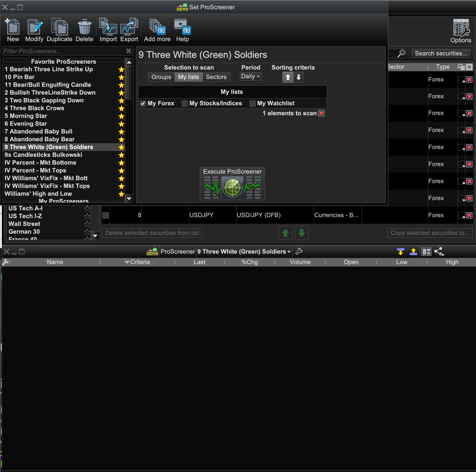The width and height of the screenshot is (476, 472).
Task: Click the New ProScreener icon
Action: 13,27
